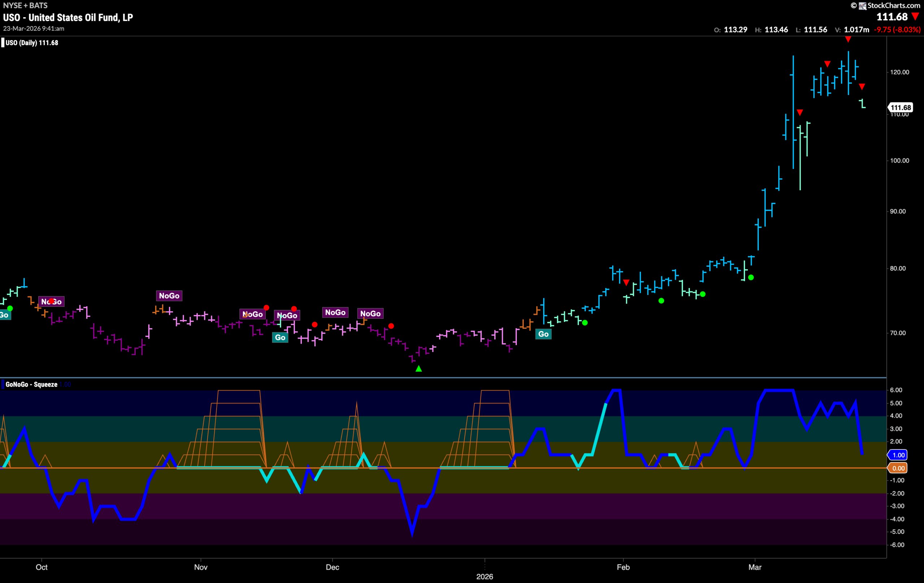Click the open value O: 113.29
The height and width of the screenshot is (583, 924).
[x=731, y=30]
